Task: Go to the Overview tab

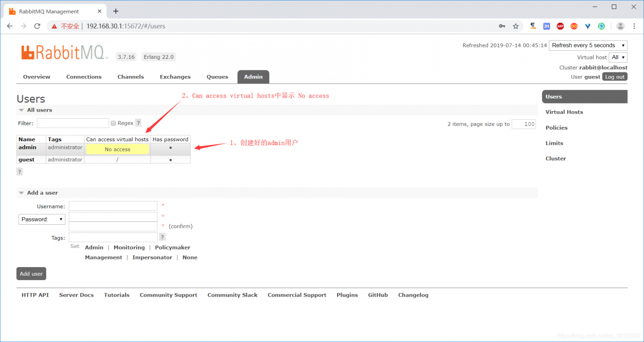Action: pyautogui.click(x=37, y=77)
